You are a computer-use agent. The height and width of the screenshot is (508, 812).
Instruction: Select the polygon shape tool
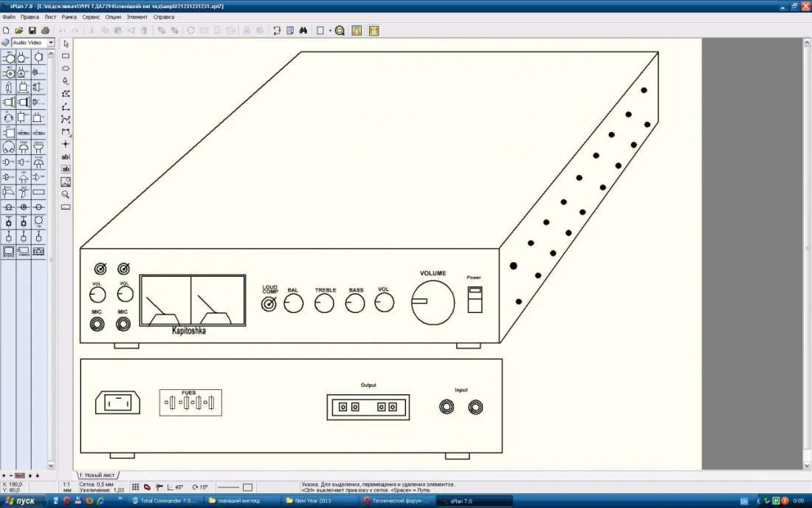[66, 94]
